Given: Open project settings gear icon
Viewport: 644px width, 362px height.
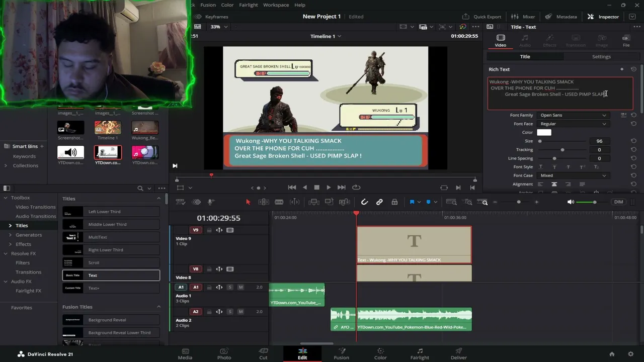Looking at the screenshot, I should coord(630,354).
